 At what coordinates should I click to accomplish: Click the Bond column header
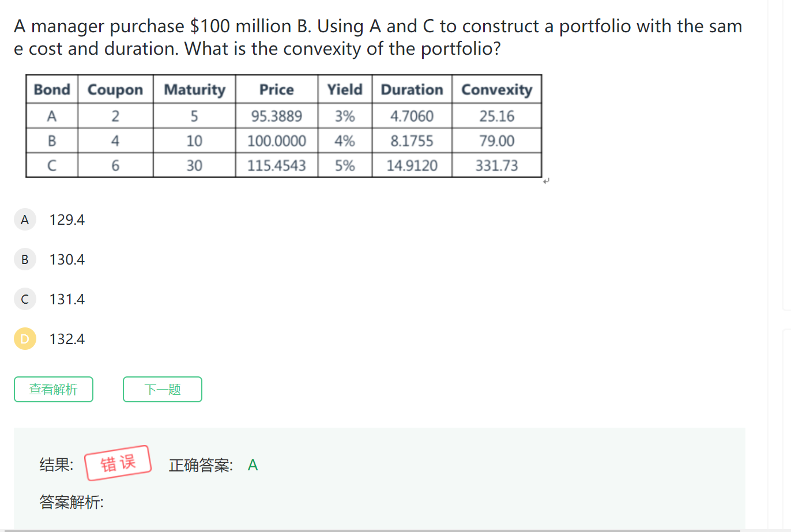click(x=52, y=90)
